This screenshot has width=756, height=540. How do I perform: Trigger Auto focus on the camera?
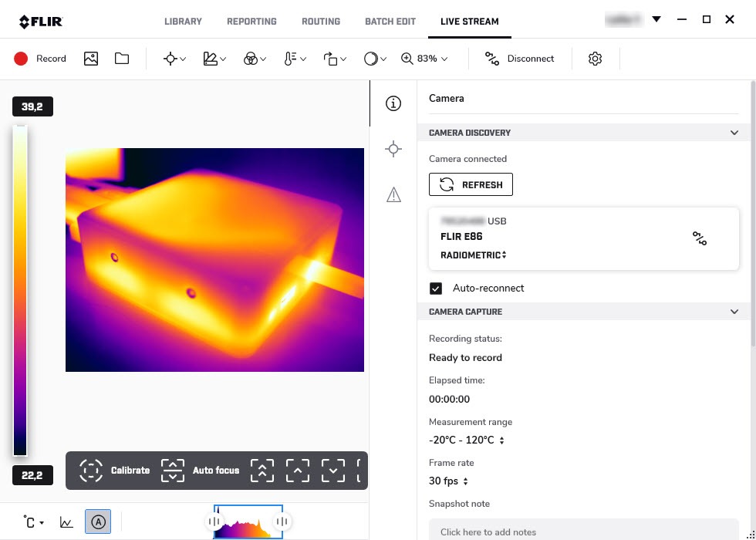click(173, 470)
